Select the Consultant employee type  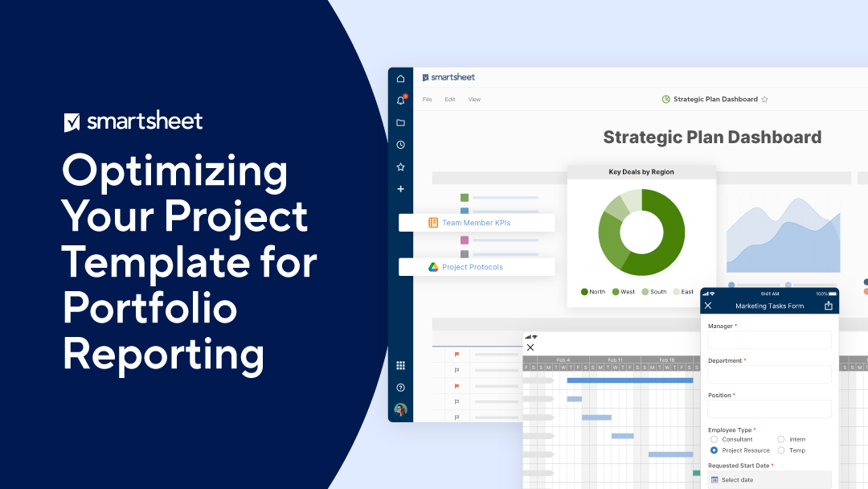pos(714,439)
